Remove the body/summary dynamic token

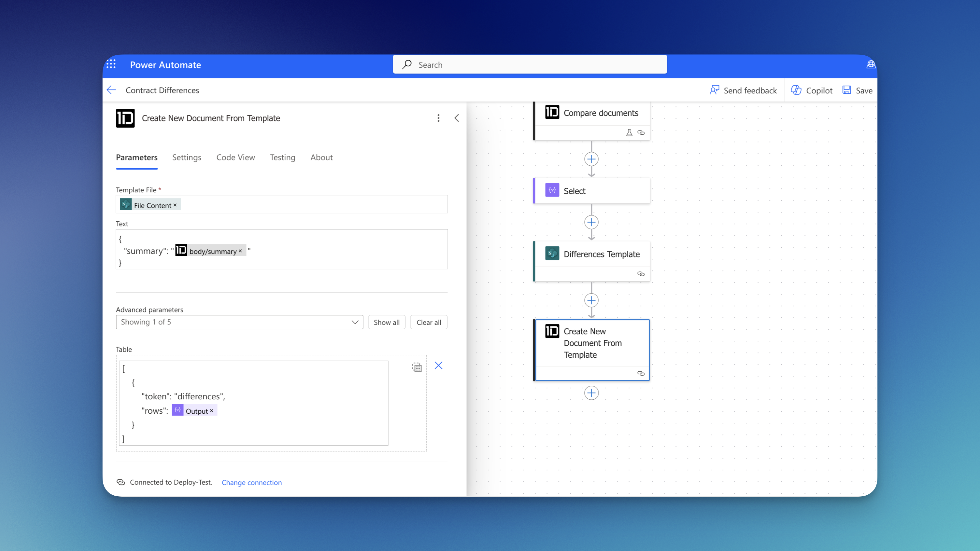point(240,251)
